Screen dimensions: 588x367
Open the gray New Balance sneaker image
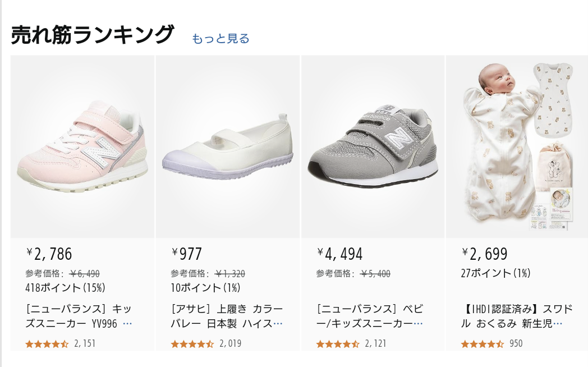coord(373,147)
